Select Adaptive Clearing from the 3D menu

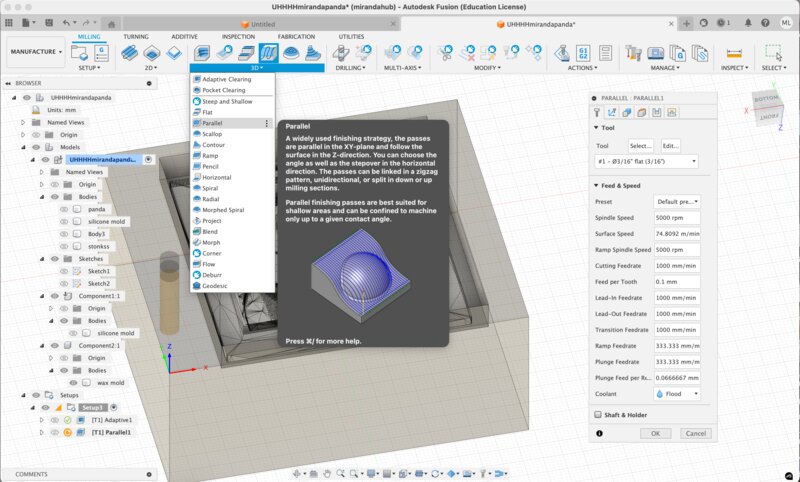point(226,79)
